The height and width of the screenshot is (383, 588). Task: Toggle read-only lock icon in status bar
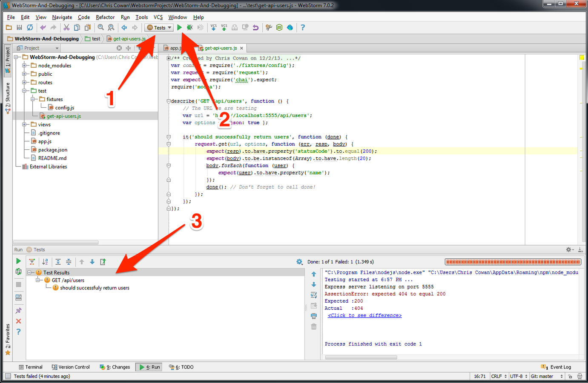[570, 376]
